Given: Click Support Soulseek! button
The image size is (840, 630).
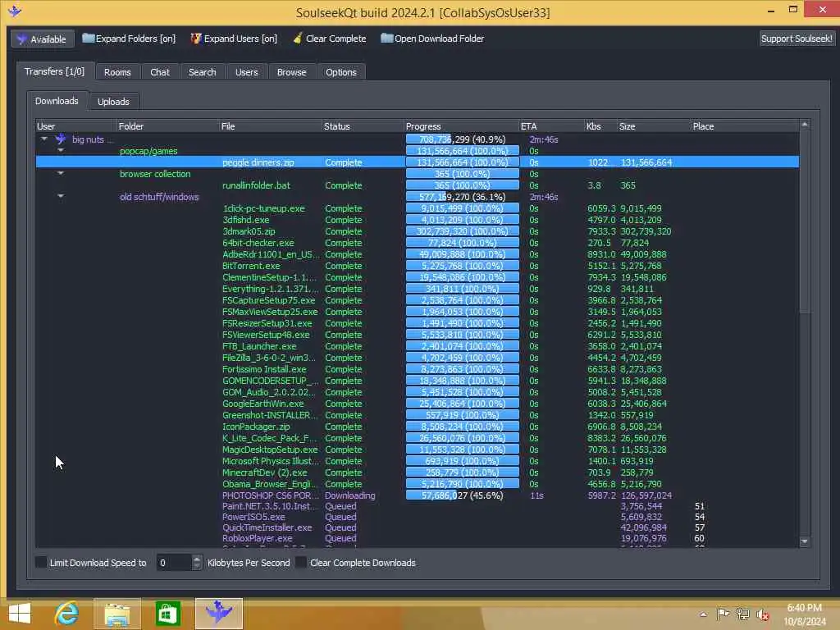Looking at the screenshot, I should click(797, 39).
